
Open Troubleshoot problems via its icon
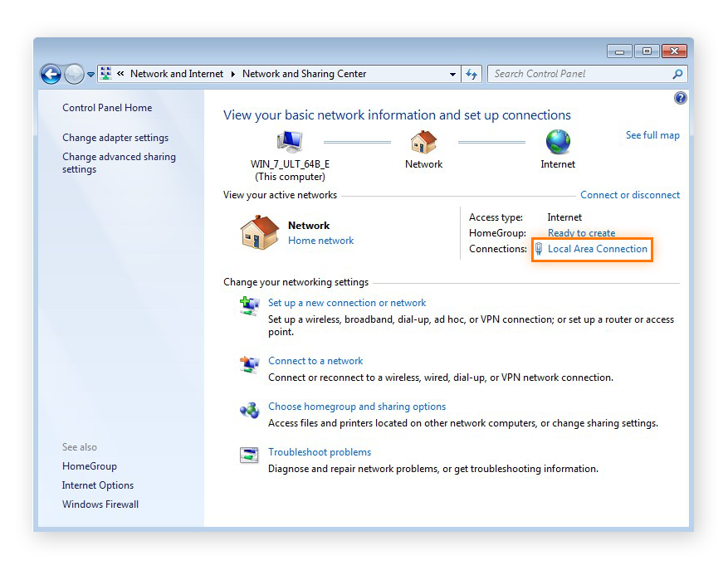(249, 455)
